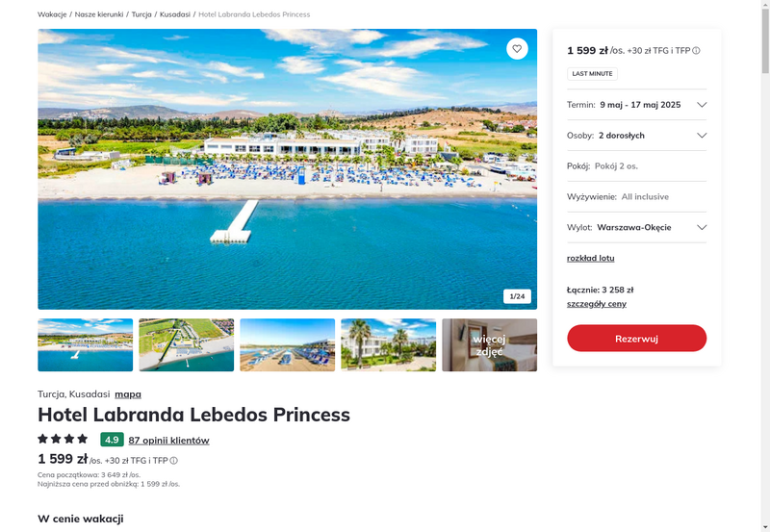Open the mapa link
Screen dimensions: 770x532
[x=128, y=394]
